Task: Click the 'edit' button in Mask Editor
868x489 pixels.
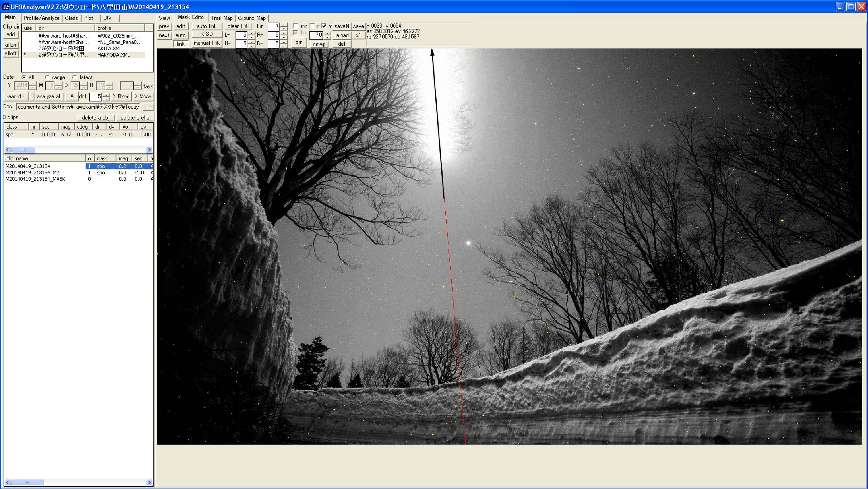Action: (x=181, y=26)
